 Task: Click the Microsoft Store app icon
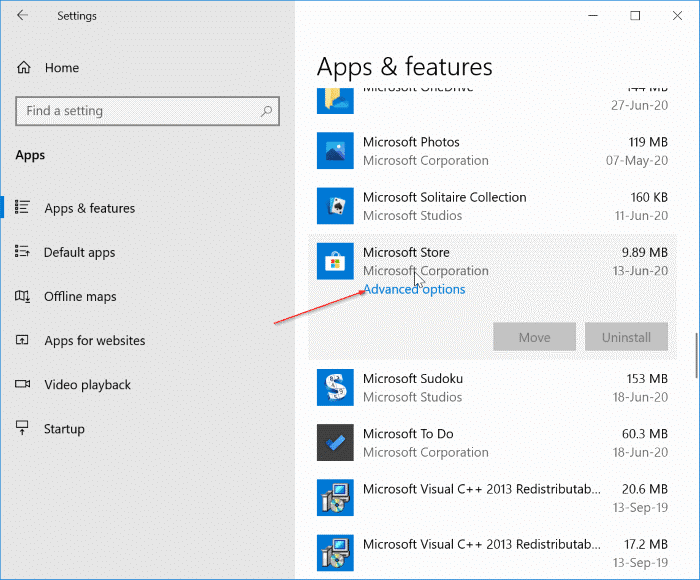(x=335, y=261)
